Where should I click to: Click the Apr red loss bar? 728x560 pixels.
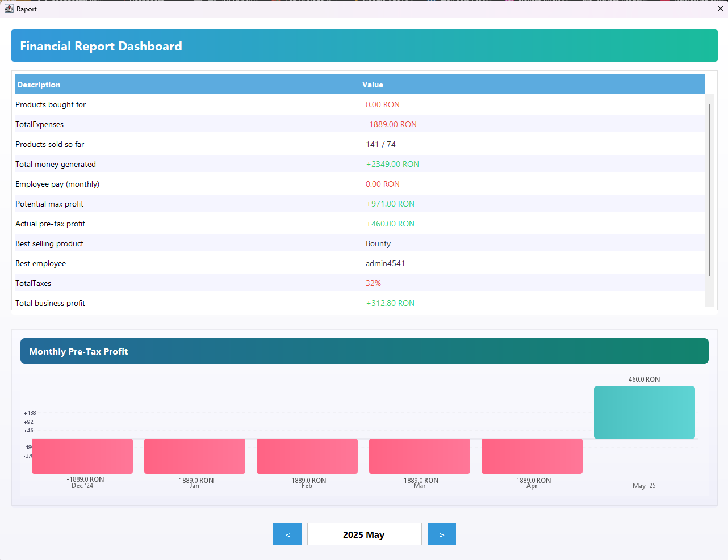(532, 456)
